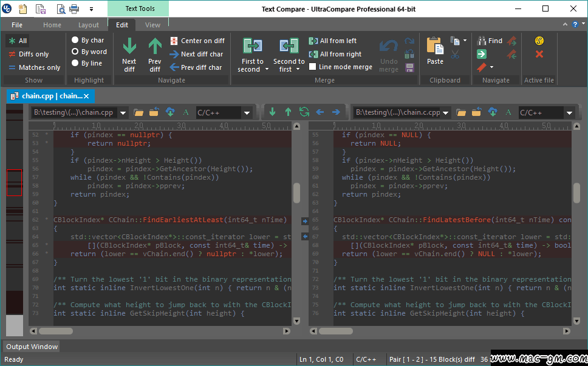The width and height of the screenshot is (588, 366).
Task: Click the green up arrow between pane toolbars
Action: (x=288, y=112)
